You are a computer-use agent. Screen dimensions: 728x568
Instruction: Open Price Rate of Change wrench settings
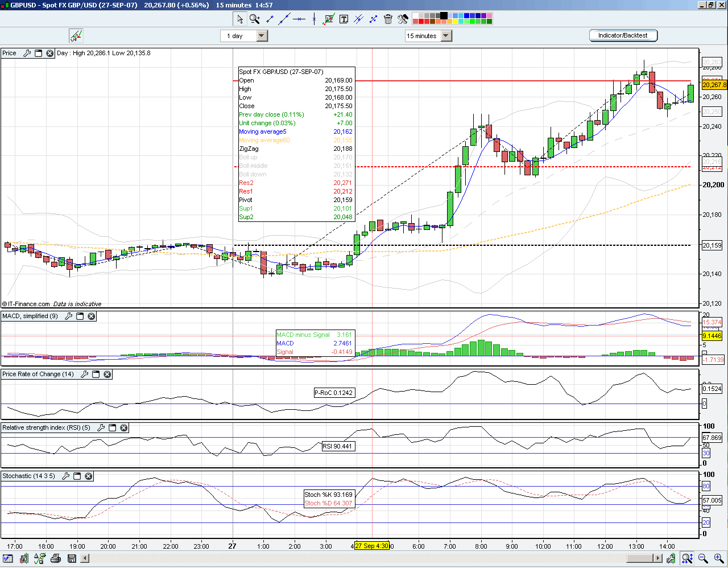85,374
